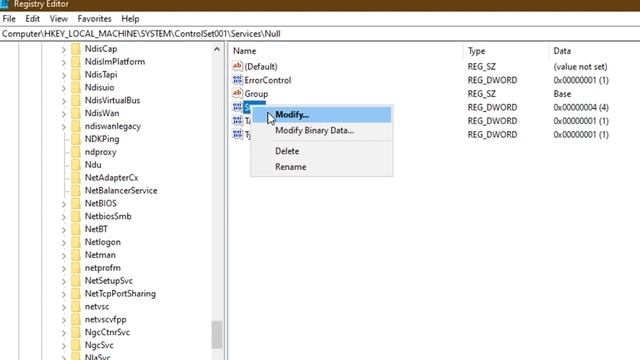640x360 pixels.
Task: Click the folder icon next to ndproxy
Action: (x=76, y=152)
